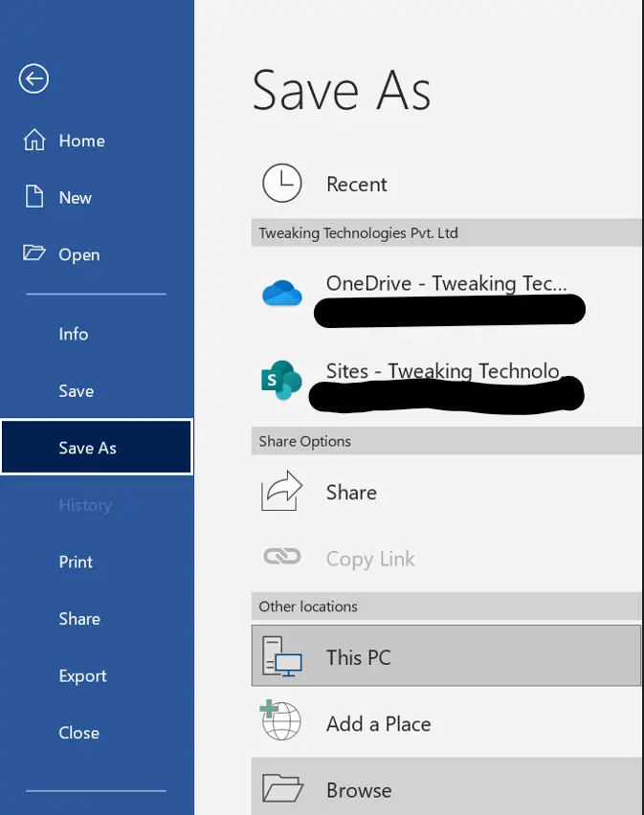The image size is (644, 815).
Task: Click Add a Place
Action: (447, 723)
